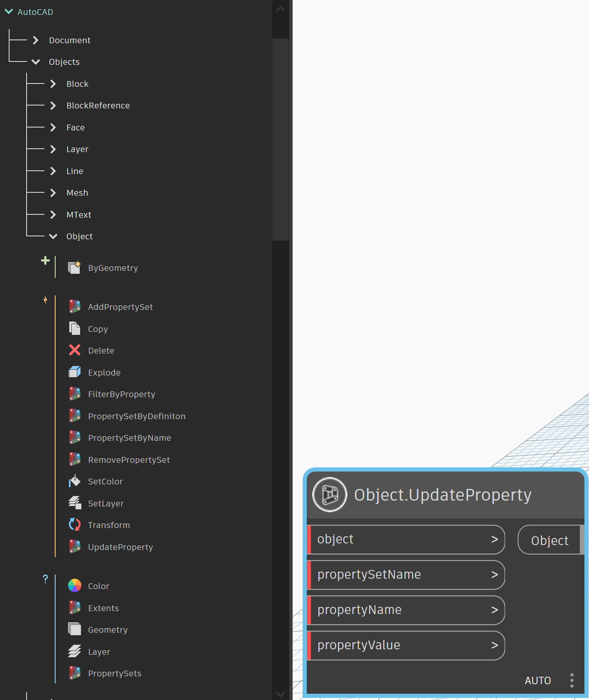Image resolution: width=589 pixels, height=700 pixels.
Task: Expand the MText subcategory
Action: click(x=53, y=214)
